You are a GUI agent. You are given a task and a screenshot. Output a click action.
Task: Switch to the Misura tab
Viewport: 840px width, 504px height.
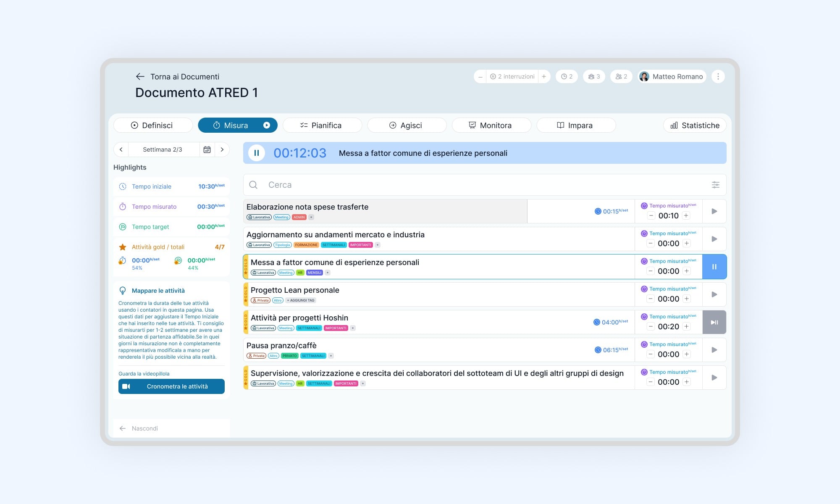238,125
